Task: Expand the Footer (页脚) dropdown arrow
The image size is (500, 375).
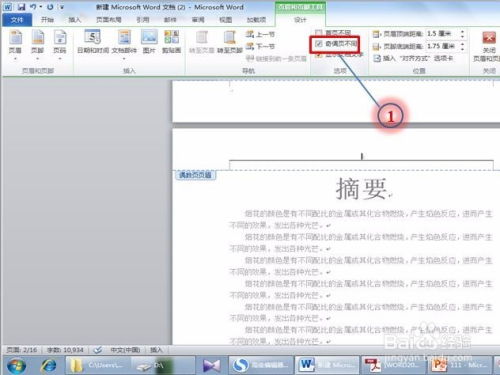Action: (37, 59)
